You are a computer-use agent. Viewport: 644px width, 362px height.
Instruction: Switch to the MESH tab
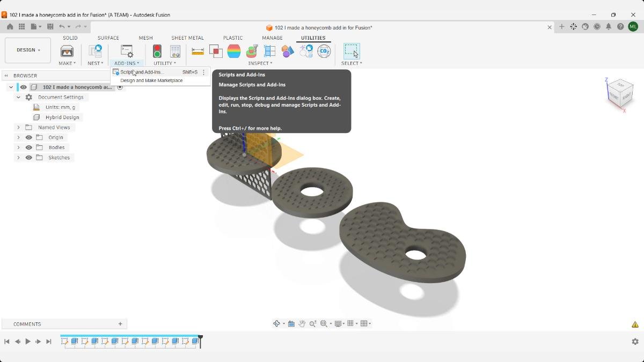click(x=145, y=38)
